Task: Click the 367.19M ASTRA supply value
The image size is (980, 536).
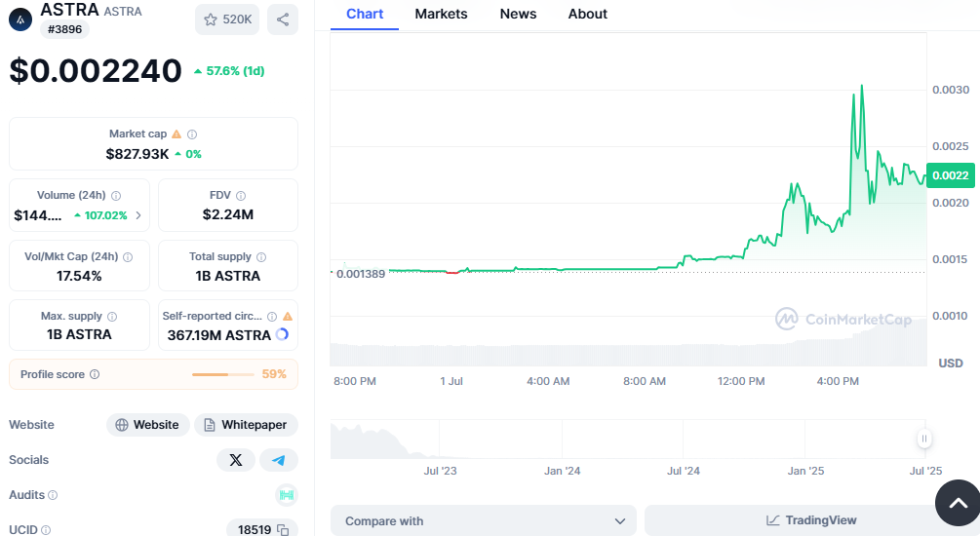Action: [218, 335]
